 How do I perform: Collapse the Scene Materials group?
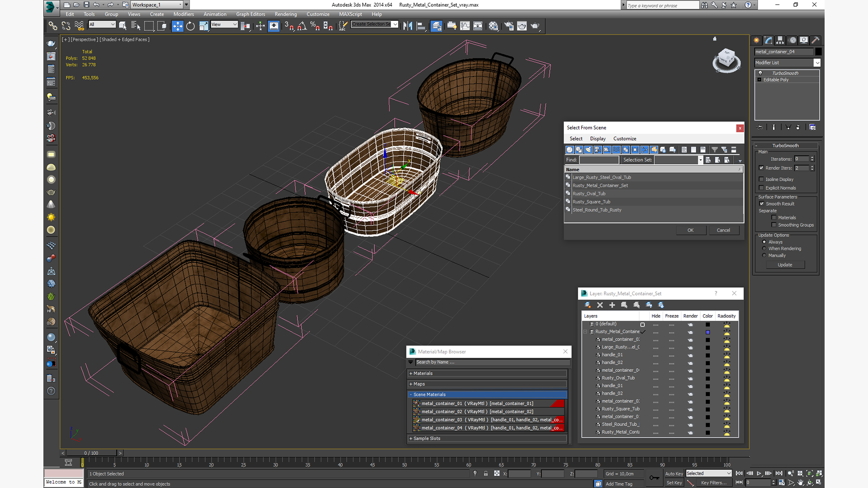tap(487, 394)
